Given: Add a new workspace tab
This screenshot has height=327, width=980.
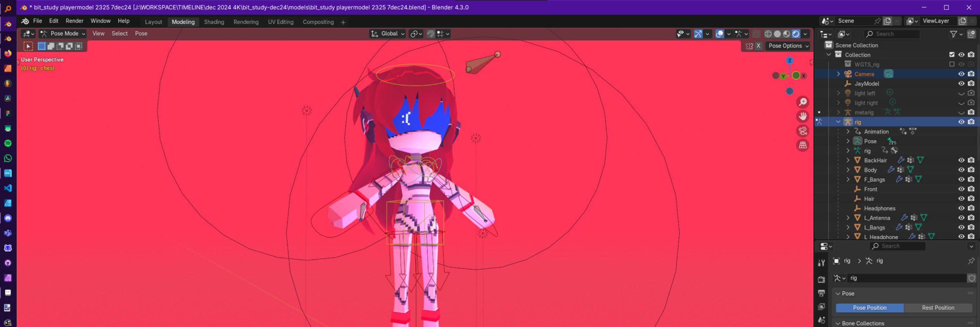Looking at the screenshot, I should pos(343,22).
